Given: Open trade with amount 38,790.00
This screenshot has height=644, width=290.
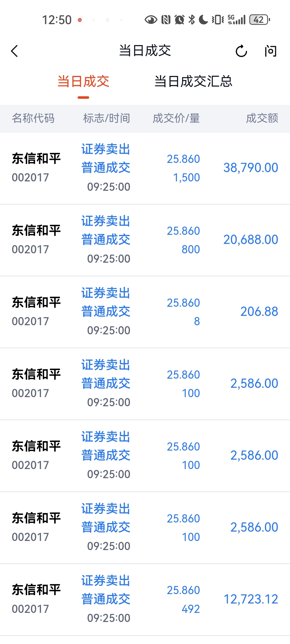Looking at the screenshot, I should [145, 168].
